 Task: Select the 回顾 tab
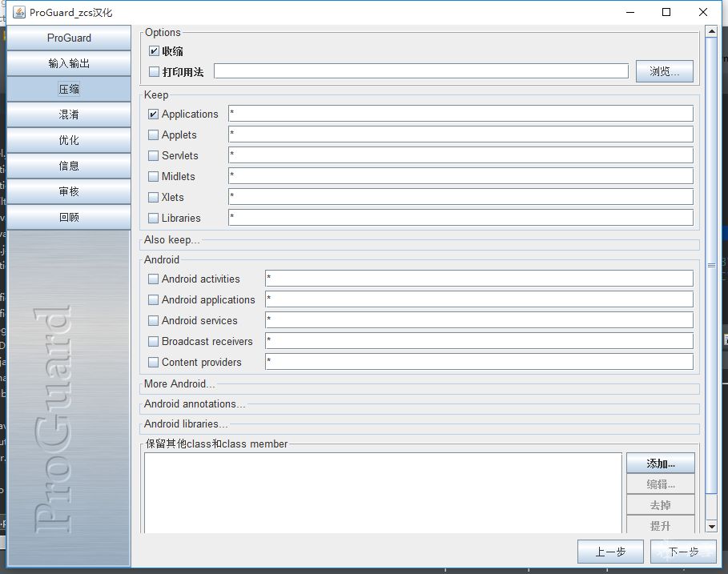pyautogui.click(x=69, y=217)
